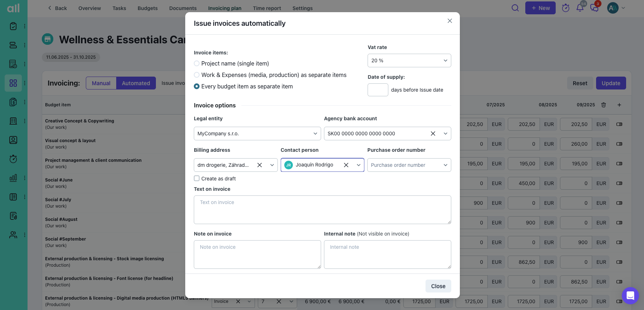This screenshot has width=644, height=310.
Task: Open the notebook list icon in sidebar
Action: pos(13,197)
